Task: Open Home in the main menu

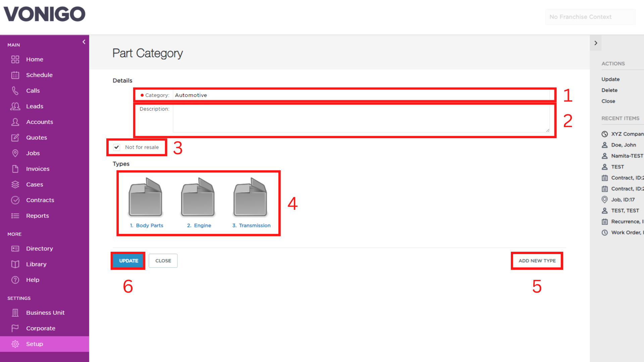Action: (35, 59)
